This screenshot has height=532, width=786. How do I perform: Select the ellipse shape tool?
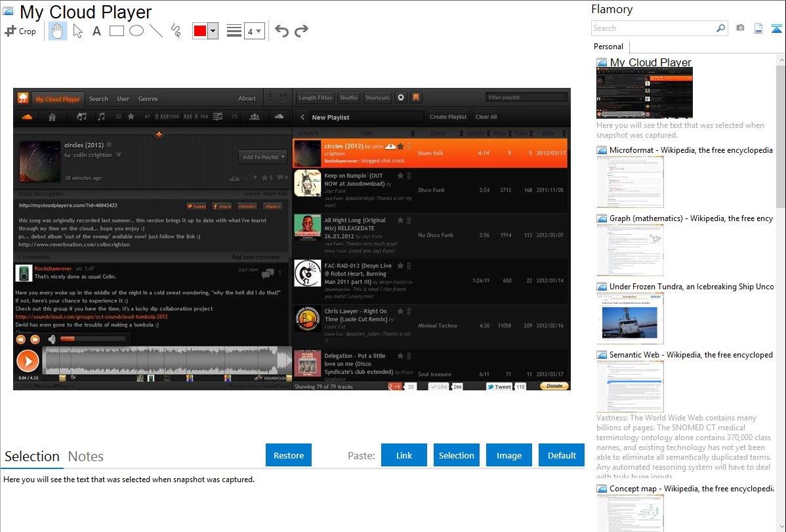coord(136,31)
